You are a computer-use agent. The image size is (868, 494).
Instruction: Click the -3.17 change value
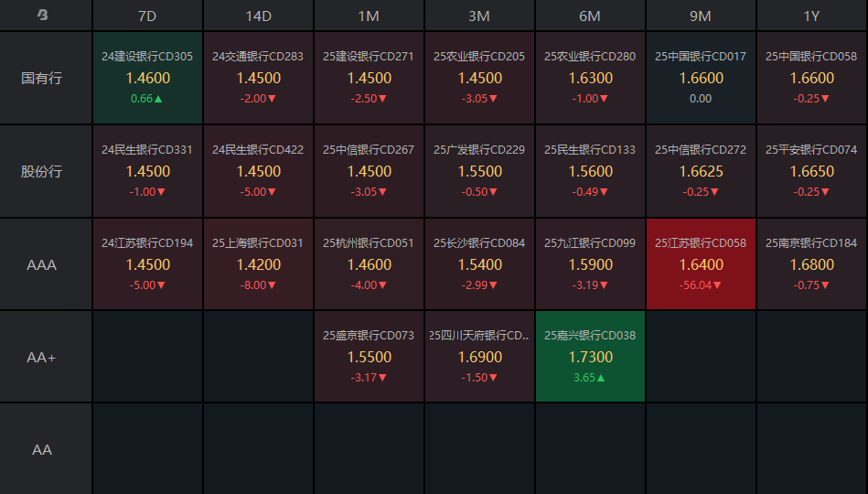click(369, 378)
